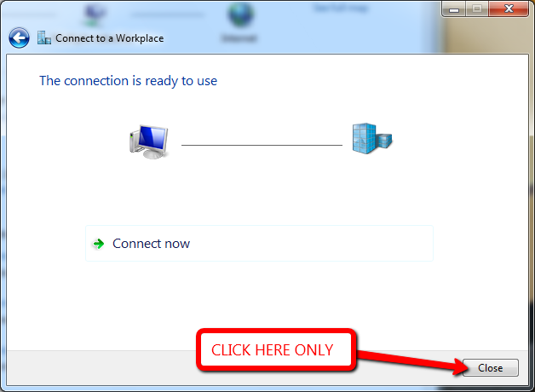Click the computer monitor icon
This screenshot has height=392, width=535.
point(149,141)
